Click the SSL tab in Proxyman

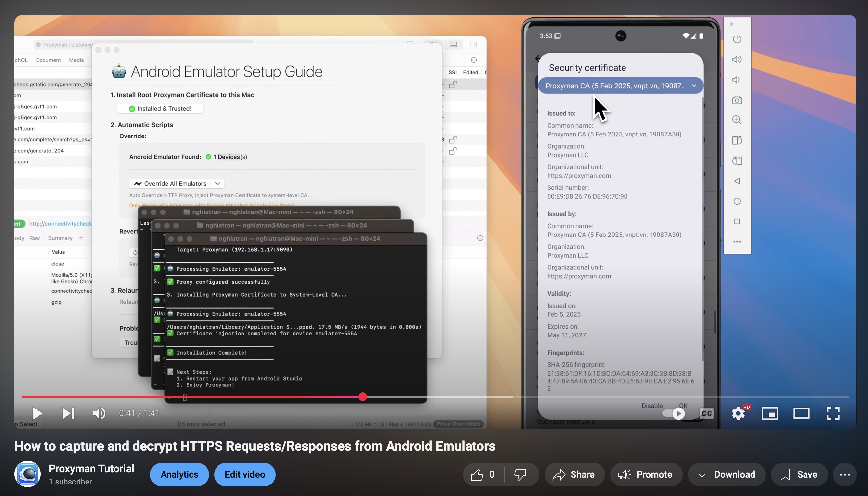pyautogui.click(x=452, y=72)
